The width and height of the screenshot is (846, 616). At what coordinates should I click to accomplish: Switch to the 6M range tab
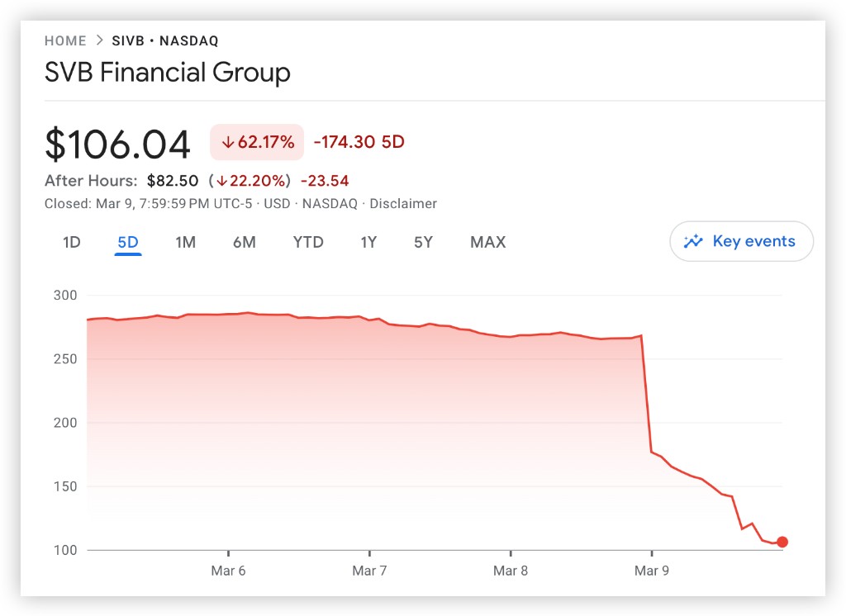coord(245,243)
